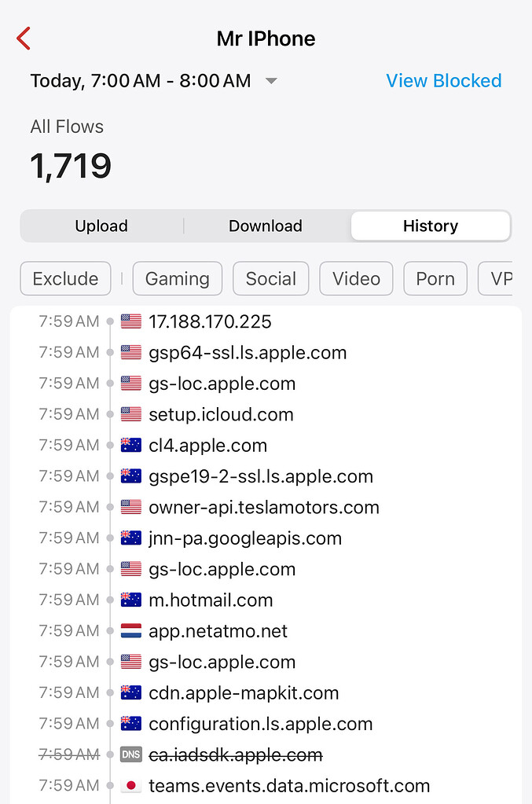Click the Australian flag beside m.hotmail.com
The width and height of the screenshot is (532, 804).
pyautogui.click(x=130, y=600)
